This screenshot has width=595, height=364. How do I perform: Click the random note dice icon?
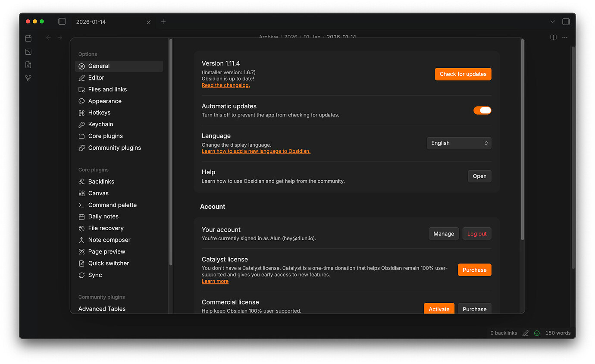pyautogui.click(x=28, y=51)
